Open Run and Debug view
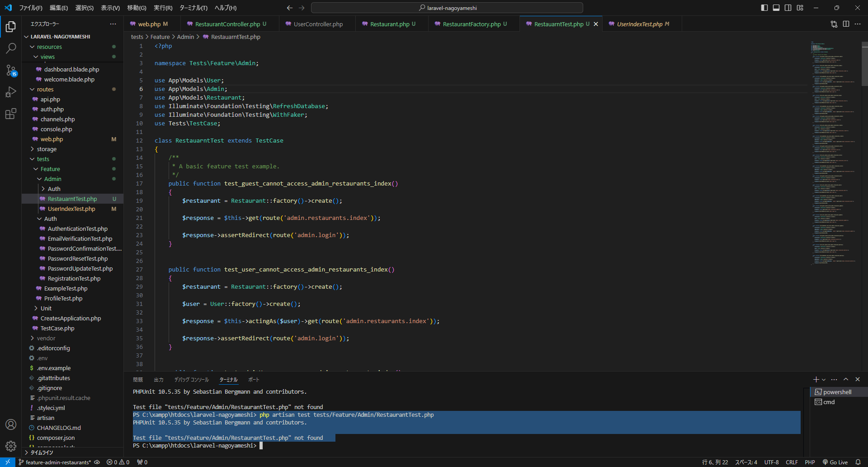868x467 pixels. coord(11,92)
